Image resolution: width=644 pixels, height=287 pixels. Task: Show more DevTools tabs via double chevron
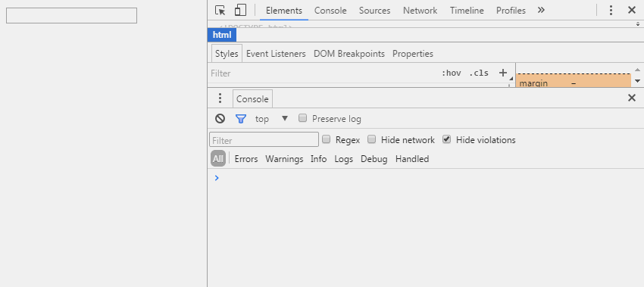541,11
